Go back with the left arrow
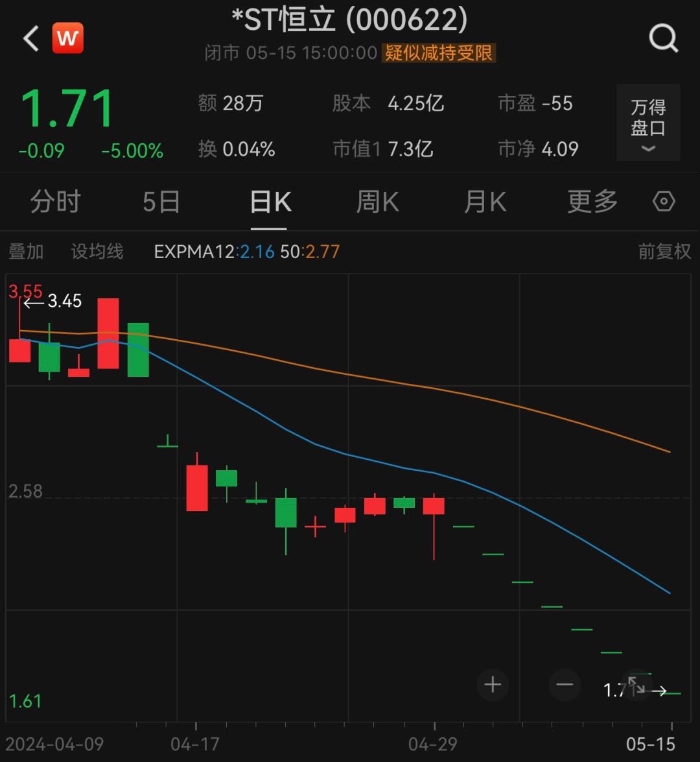The image size is (700, 762). pos(31,38)
